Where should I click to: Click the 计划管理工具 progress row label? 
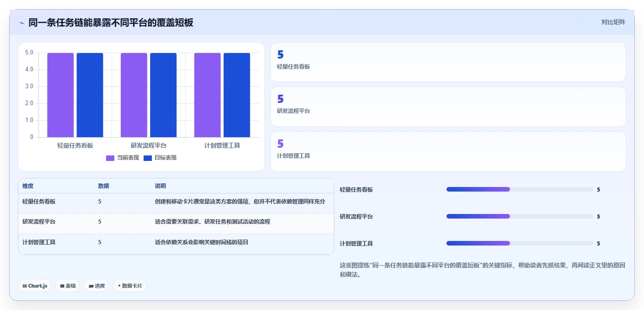356,244
